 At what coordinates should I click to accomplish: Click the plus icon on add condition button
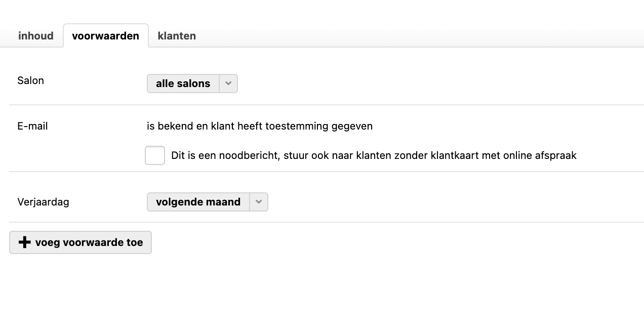[24, 242]
